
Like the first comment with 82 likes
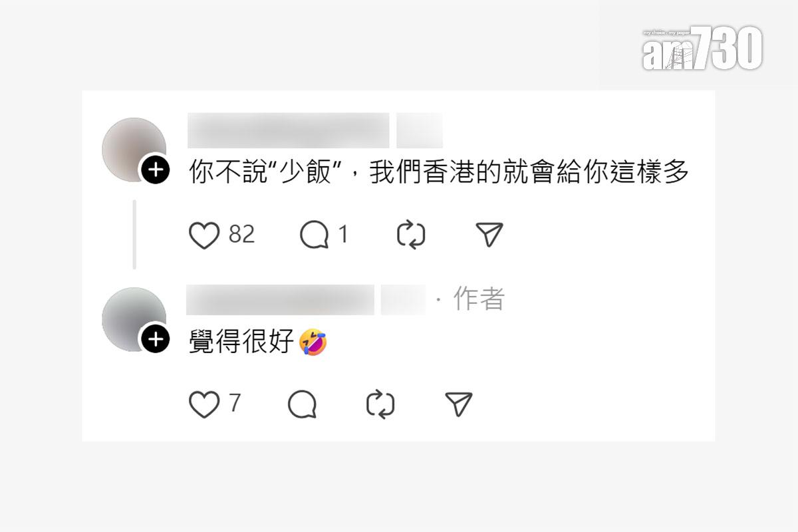(x=204, y=235)
